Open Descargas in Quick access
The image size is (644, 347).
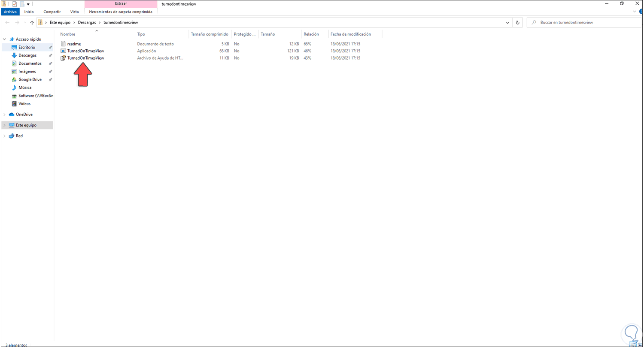click(27, 55)
